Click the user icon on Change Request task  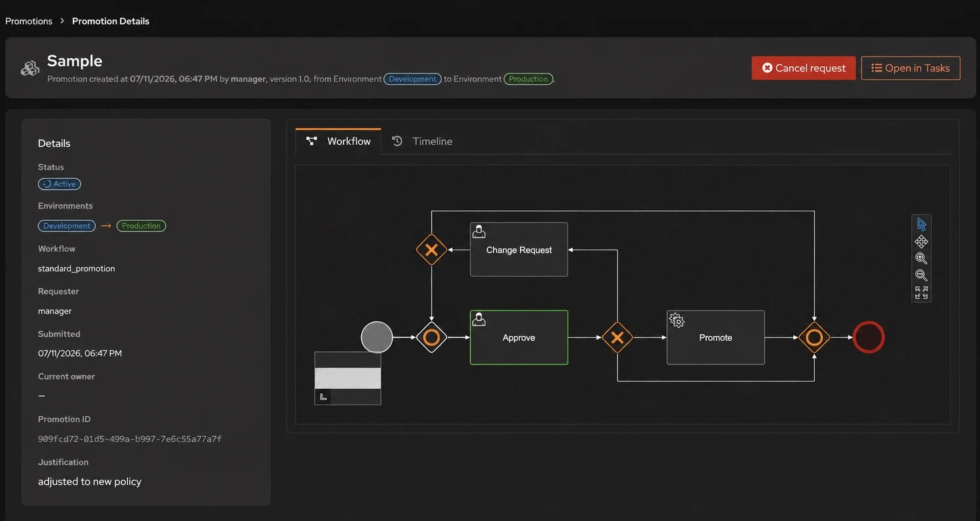[x=479, y=231]
